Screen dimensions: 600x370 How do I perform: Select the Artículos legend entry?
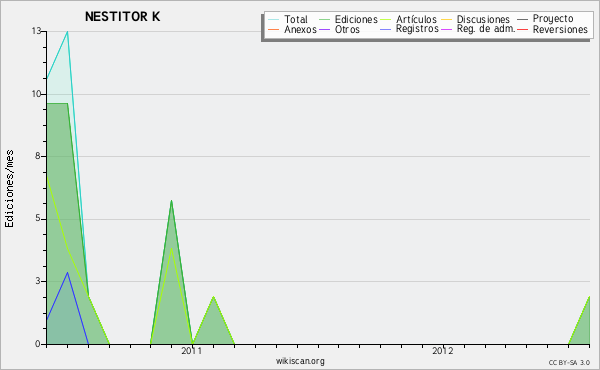[416, 19]
